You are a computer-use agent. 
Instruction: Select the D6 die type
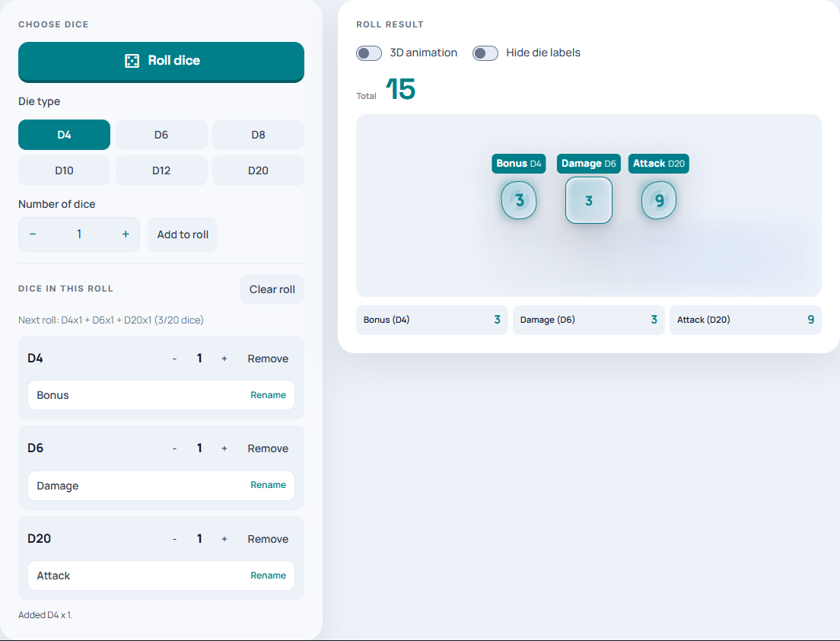(x=161, y=135)
